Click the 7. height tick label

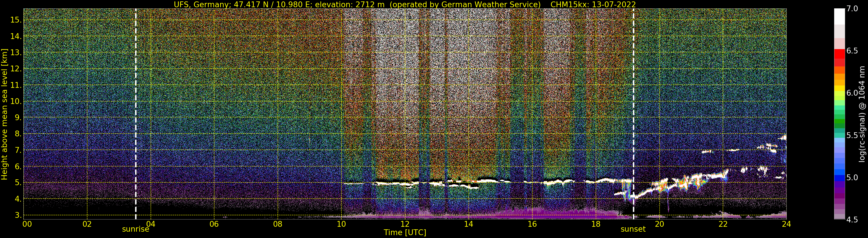tap(18, 150)
